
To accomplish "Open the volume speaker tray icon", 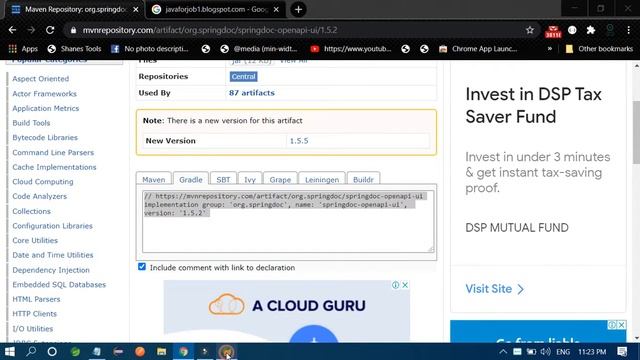I will pyautogui.click(x=545, y=351).
